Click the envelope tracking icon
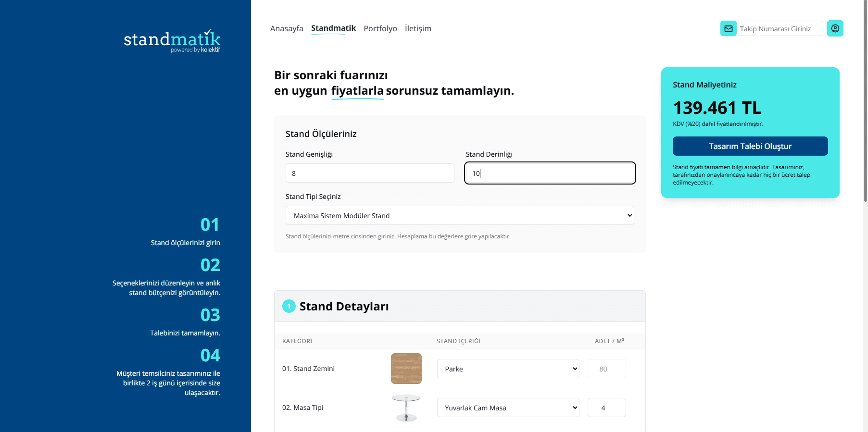Viewport: 868px width, 432px height. pyautogui.click(x=729, y=29)
